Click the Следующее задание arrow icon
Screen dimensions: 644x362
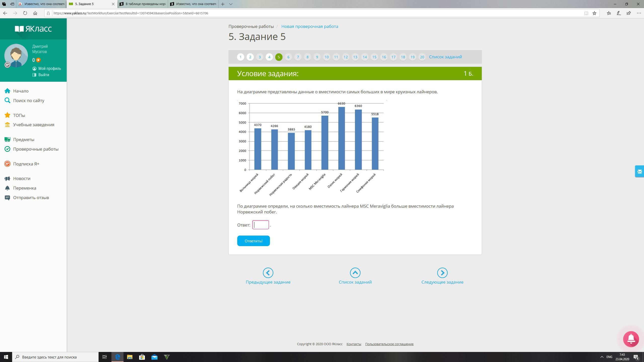tap(442, 273)
